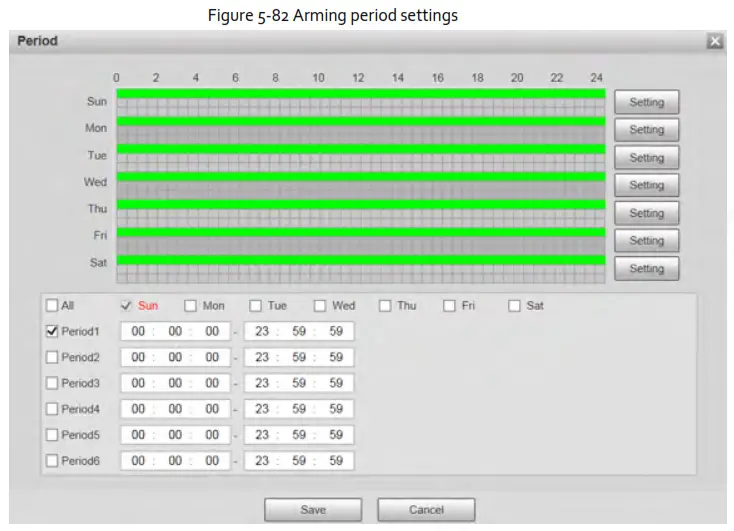Enable the Period5 checkbox
The image size is (734, 531).
click(52, 435)
